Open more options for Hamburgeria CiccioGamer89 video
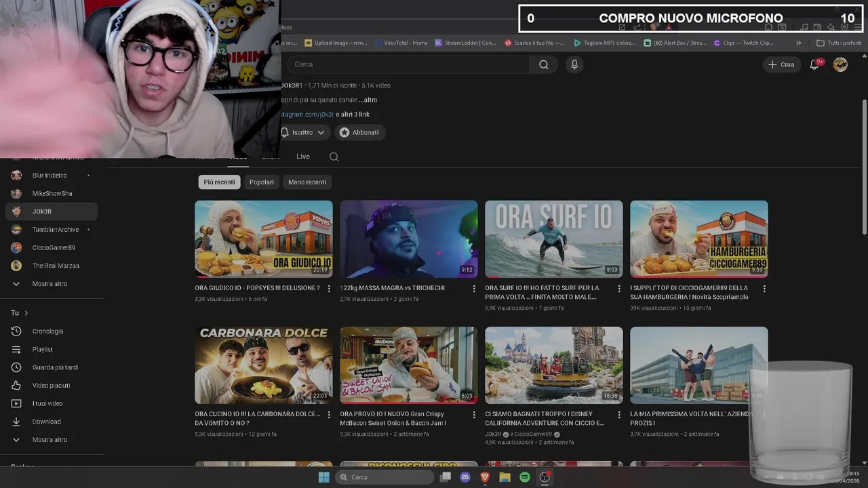The height and width of the screenshot is (488, 868). coord(764,289)
